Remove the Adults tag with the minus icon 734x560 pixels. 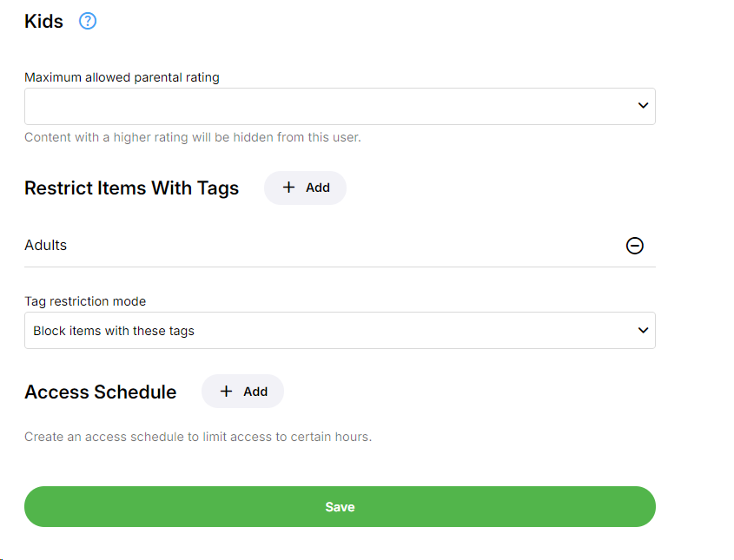pos(635,246)
